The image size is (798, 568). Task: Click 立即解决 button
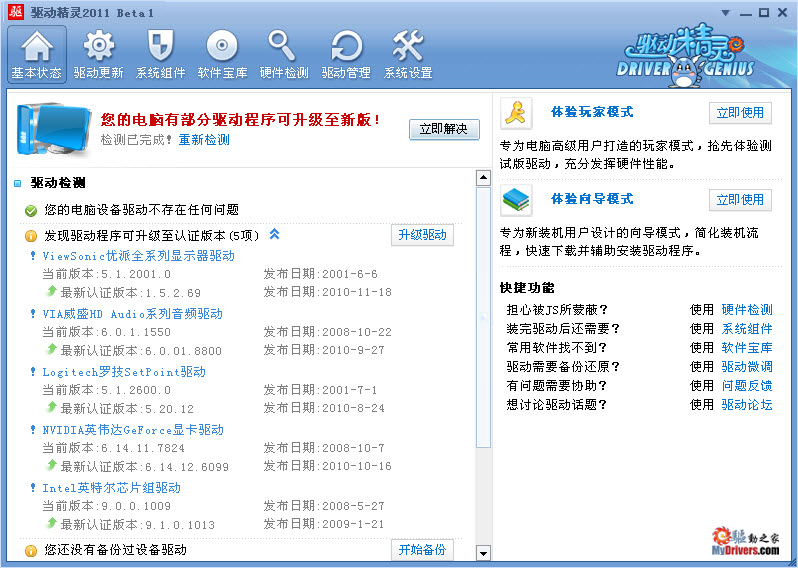point(444,129)
